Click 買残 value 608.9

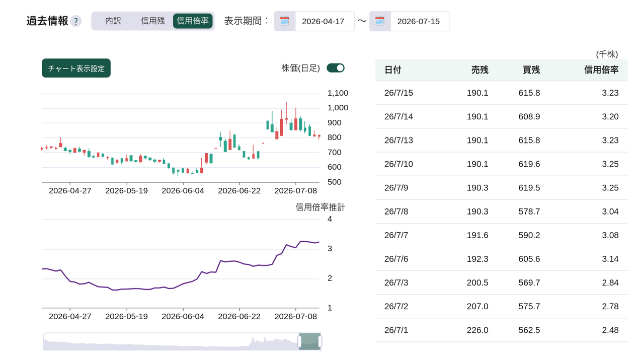529,116
